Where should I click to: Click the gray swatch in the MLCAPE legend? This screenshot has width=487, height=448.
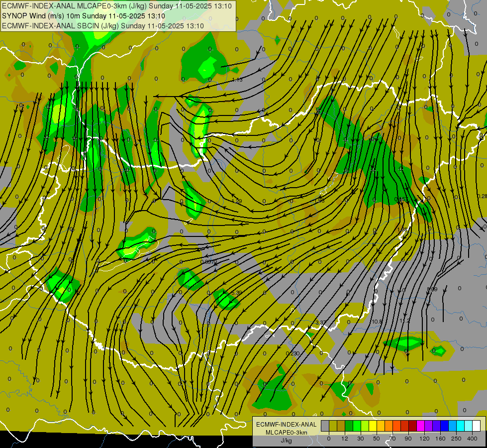coord(325,426)
